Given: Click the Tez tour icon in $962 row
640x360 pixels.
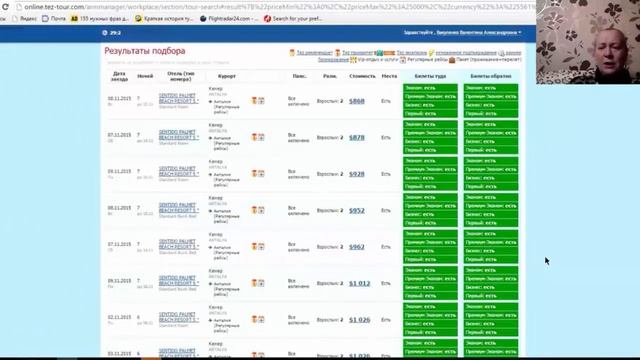Looking at the screenshot, I should [254, 246].
